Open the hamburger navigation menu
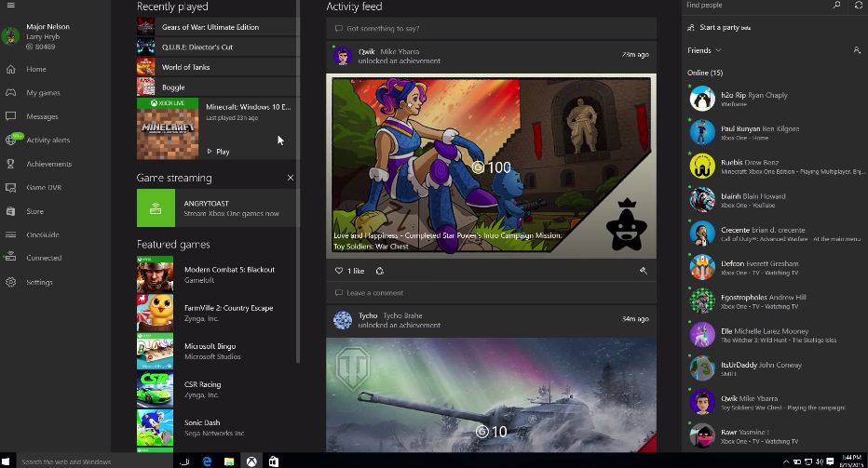The width and height of the screenshot is (868, 468). [x=10, y=6]
